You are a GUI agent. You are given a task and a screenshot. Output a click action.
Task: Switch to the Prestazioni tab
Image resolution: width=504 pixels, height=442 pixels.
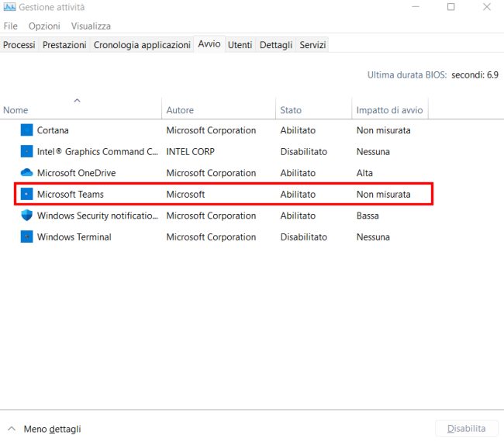click(x=64, y=45)
